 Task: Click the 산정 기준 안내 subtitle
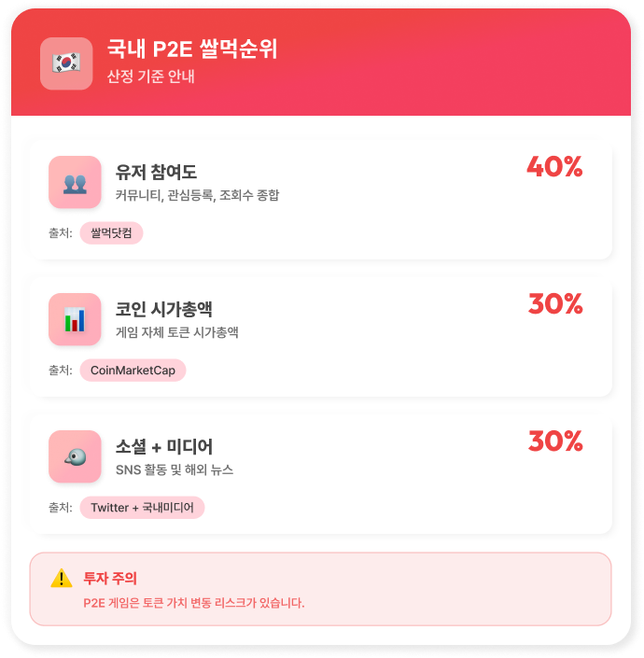(x=151, y=77)
